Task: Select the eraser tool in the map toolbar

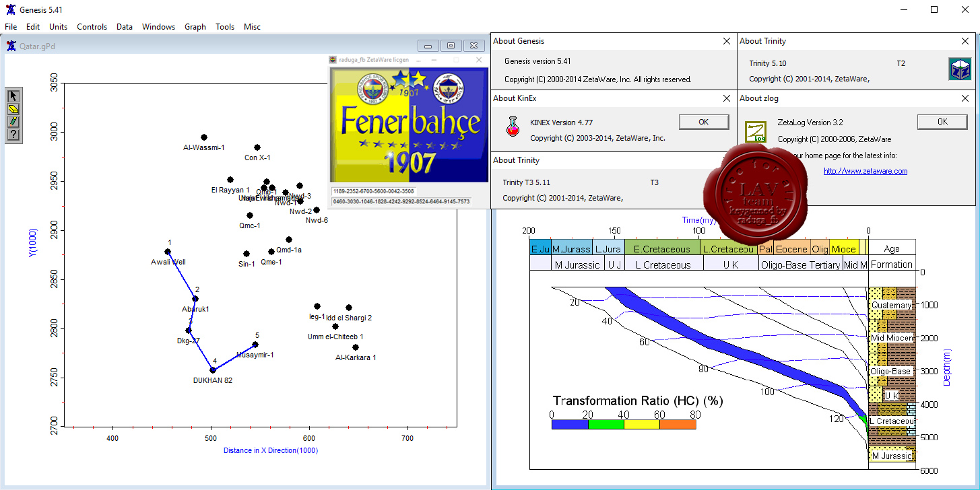Action: point(13,109)
